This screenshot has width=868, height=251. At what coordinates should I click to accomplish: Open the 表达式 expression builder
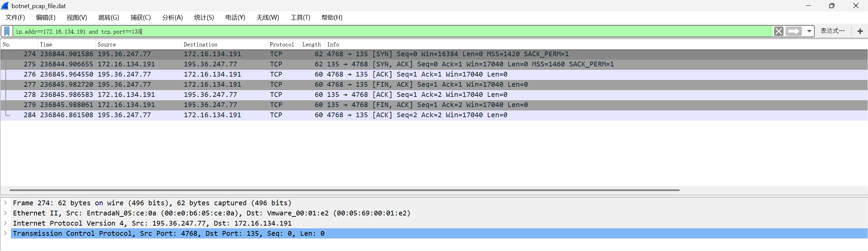tap(832, 31)
